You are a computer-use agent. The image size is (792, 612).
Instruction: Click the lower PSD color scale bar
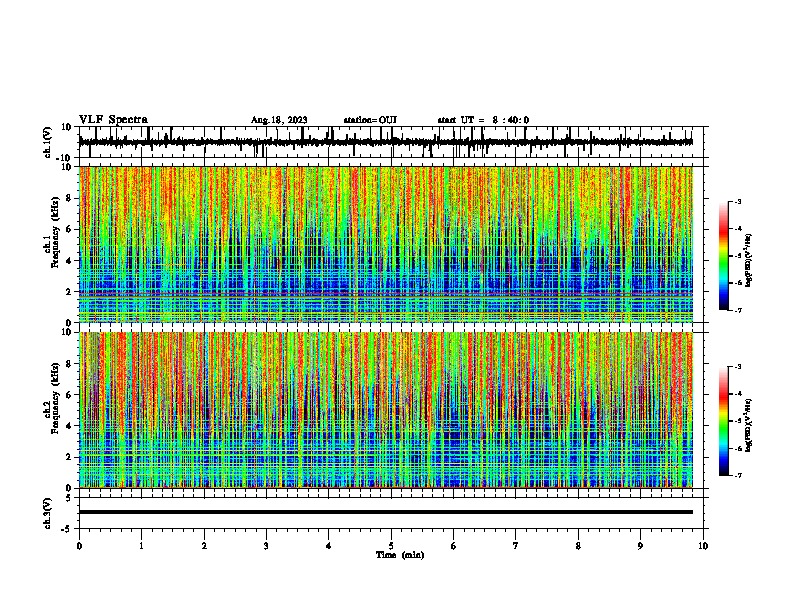pyautogui.click(x=724, y=421)
